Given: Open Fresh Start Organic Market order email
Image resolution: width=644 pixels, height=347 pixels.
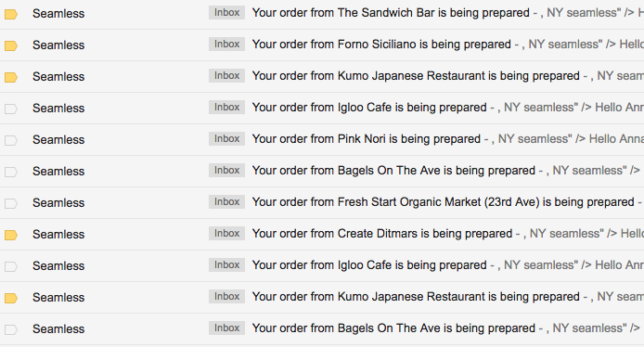Looking at the screenshot, I should (444, 202).
